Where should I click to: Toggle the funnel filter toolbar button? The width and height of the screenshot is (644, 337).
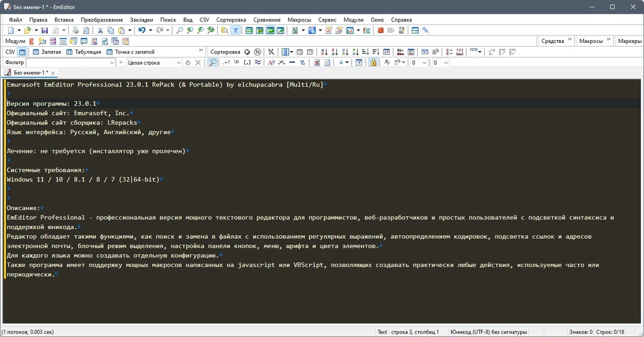[236, 31]
